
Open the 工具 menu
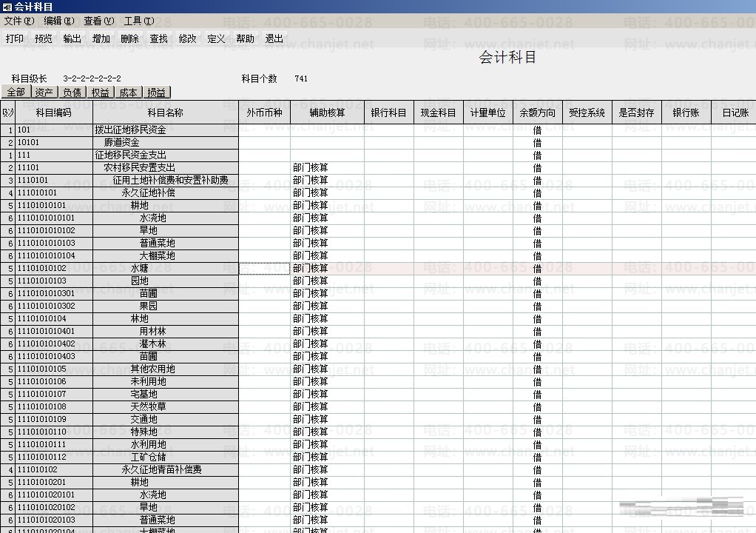tap(139, 21)
